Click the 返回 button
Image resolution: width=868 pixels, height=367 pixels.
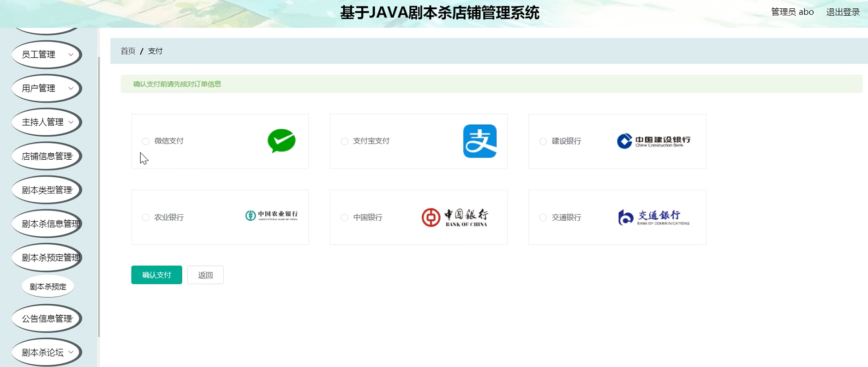(205, 275)
